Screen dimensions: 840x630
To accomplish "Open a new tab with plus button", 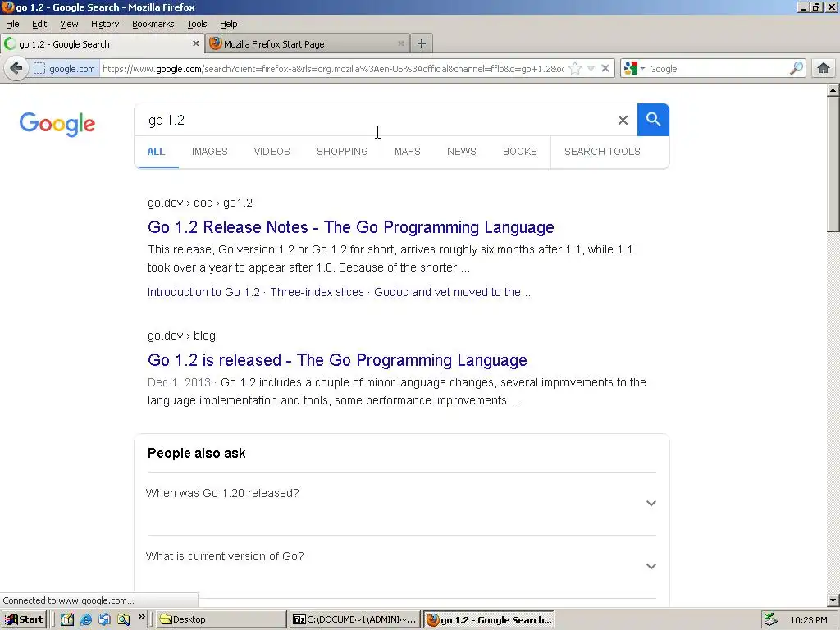I will point(422,44).
